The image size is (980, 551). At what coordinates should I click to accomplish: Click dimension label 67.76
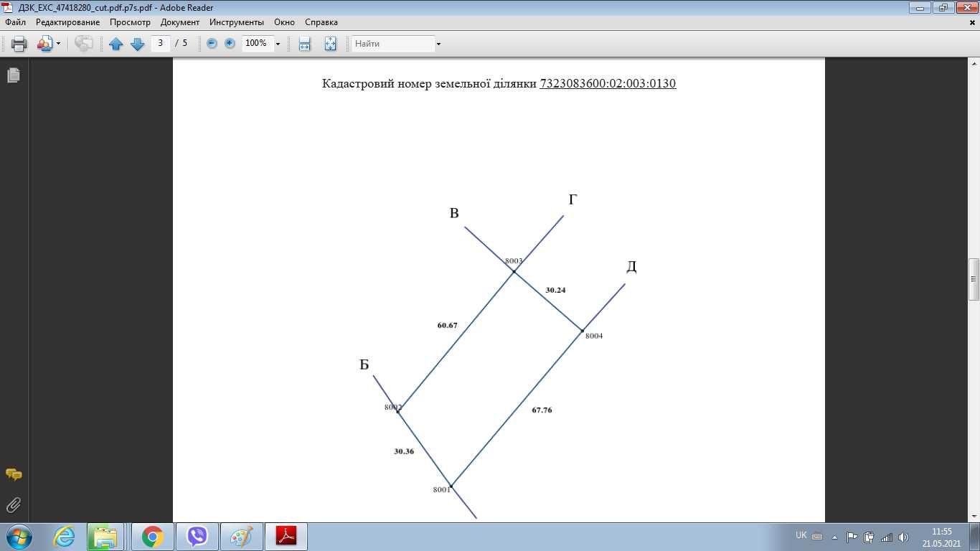[542, 410]
